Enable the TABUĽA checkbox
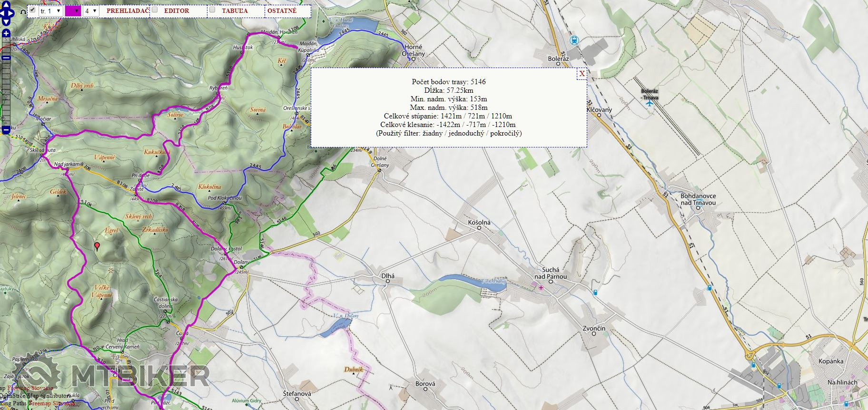 pos(212,10)
